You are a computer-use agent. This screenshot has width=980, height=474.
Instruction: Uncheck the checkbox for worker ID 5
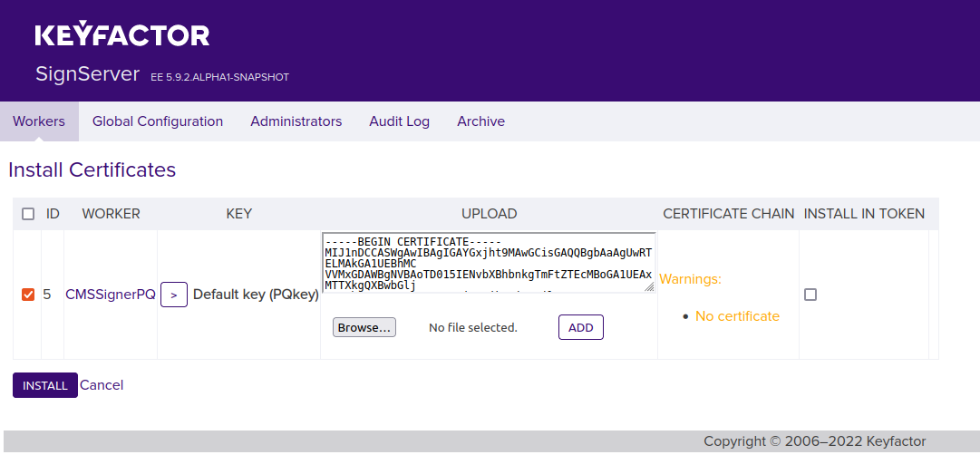click(x=28, y=295)
